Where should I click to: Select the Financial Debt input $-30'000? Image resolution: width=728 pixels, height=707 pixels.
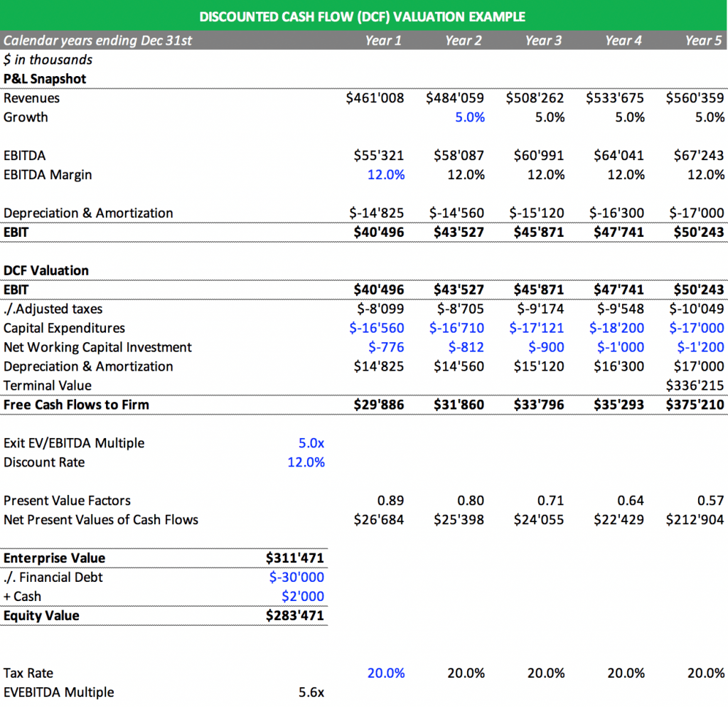coord(296,577)
